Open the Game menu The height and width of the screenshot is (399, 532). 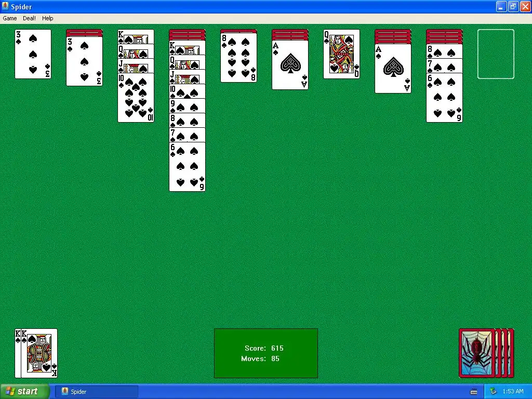9,18
